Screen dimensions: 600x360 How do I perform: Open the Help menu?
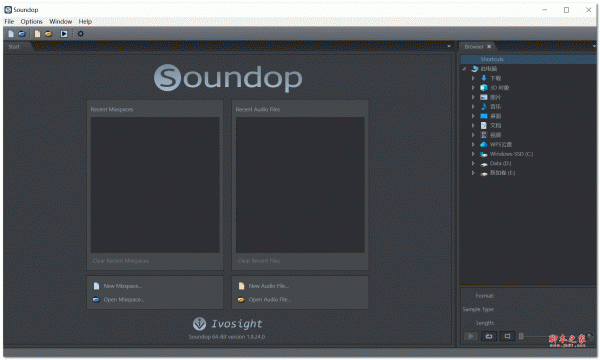click(85, 21)
